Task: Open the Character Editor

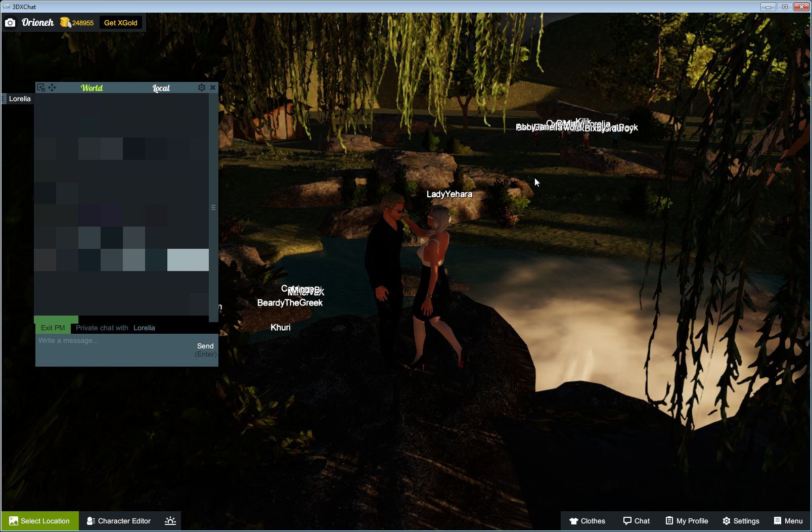Action: 118,521
